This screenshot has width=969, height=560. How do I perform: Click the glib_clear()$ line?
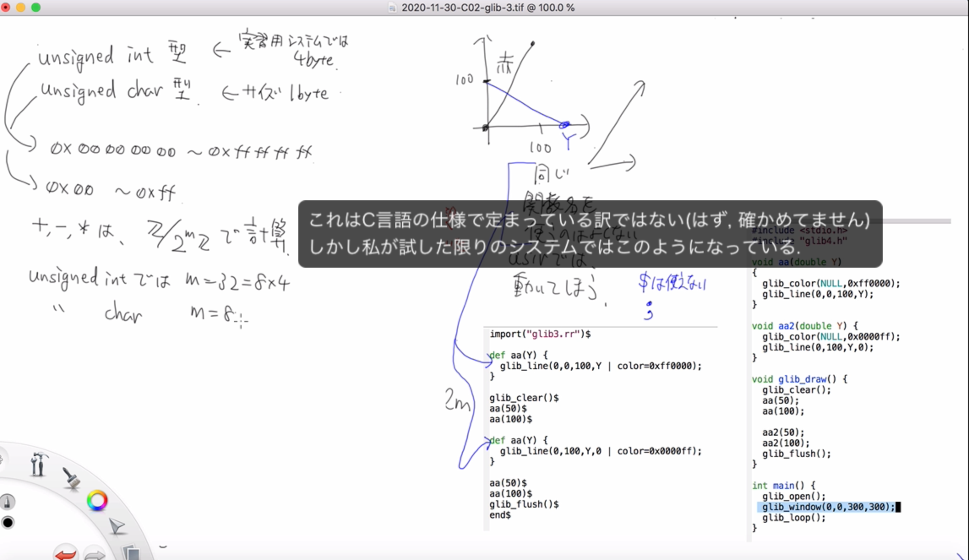point(524,398)
